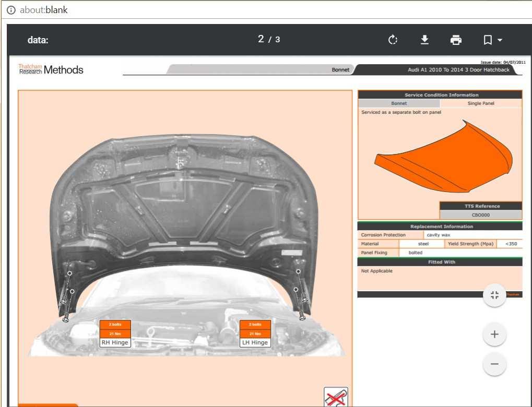Click the <350 yield strength value

point(511,244)
